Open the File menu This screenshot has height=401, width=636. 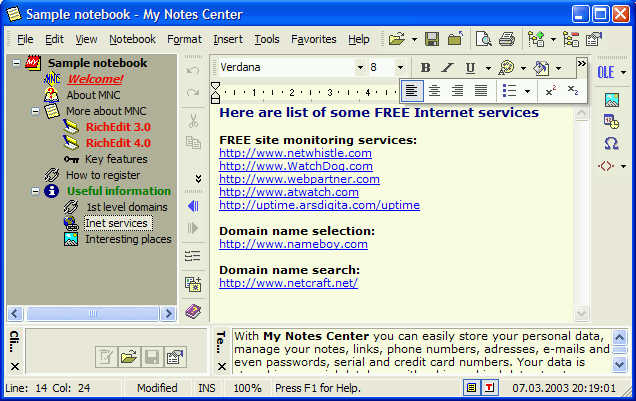[25, 39]
